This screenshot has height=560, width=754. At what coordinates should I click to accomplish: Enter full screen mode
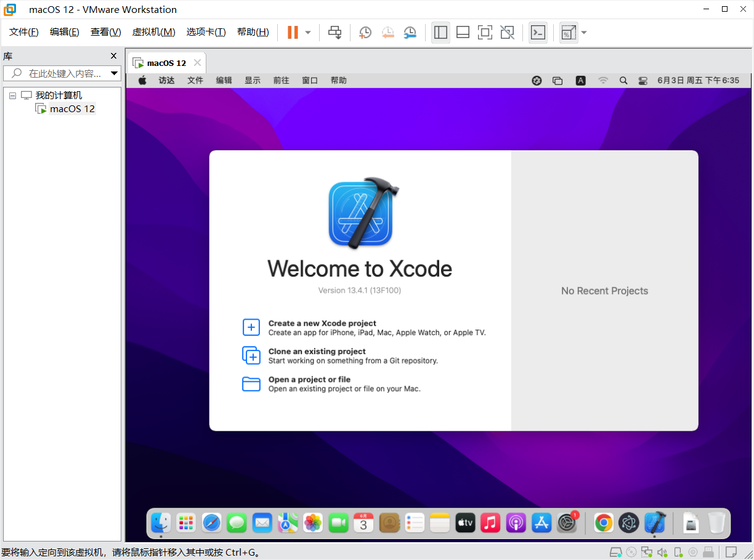[485, 33]
